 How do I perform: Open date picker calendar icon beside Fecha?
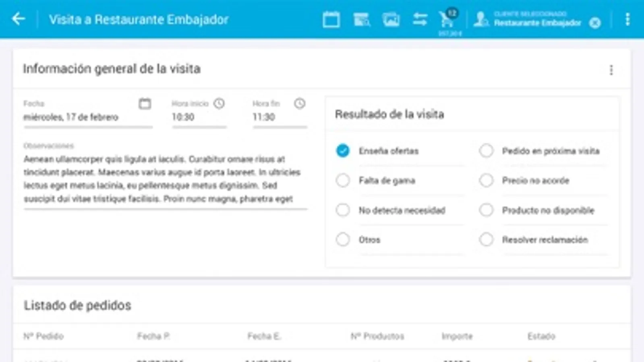click(145, 104)
